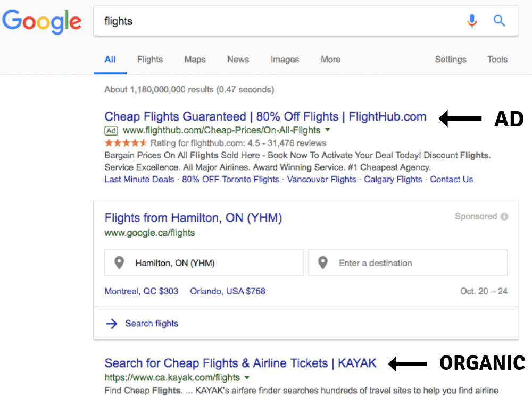Open the More search categories dropdown
The width and height of the screenshot is (532, 398).
330,60
